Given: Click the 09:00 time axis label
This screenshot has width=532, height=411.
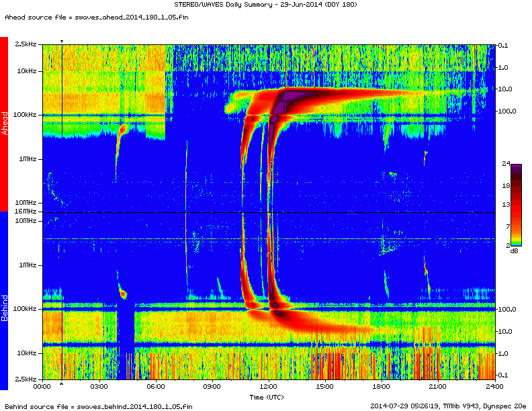Looking at the screenshot, I should click(212, 387).
